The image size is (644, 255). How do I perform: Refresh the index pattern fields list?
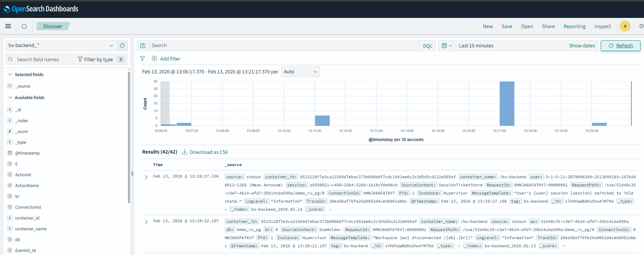coord(122,46)
